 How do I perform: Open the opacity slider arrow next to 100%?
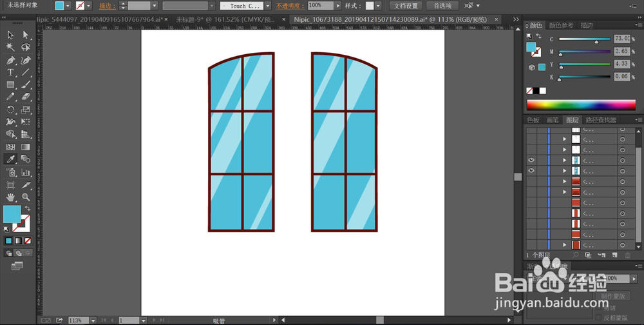point(339,6)
